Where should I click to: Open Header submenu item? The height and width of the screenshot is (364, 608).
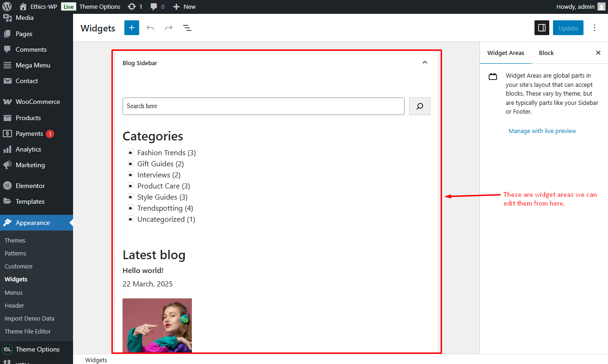pyautogui.click(x=14, y=305)
